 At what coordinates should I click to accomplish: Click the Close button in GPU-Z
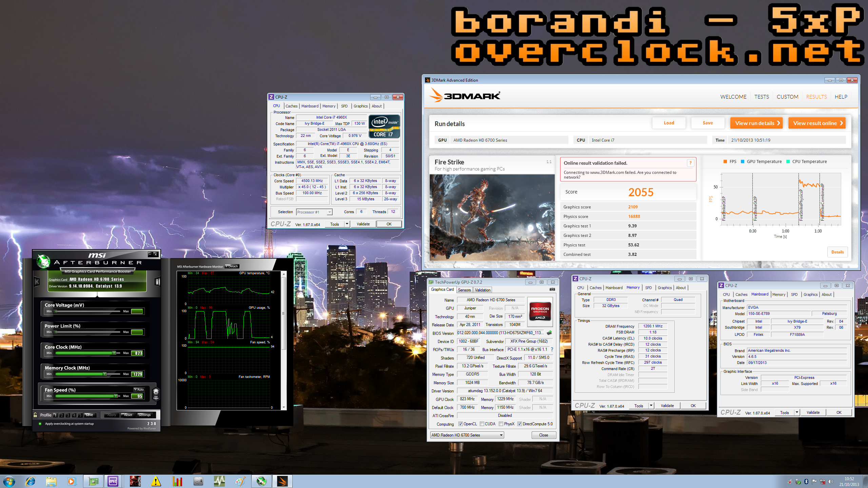pyautogui.click(x=544, y=435)
